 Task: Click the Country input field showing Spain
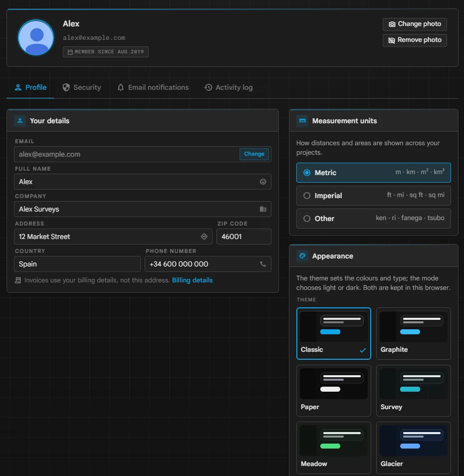click(x=77, y=264)
